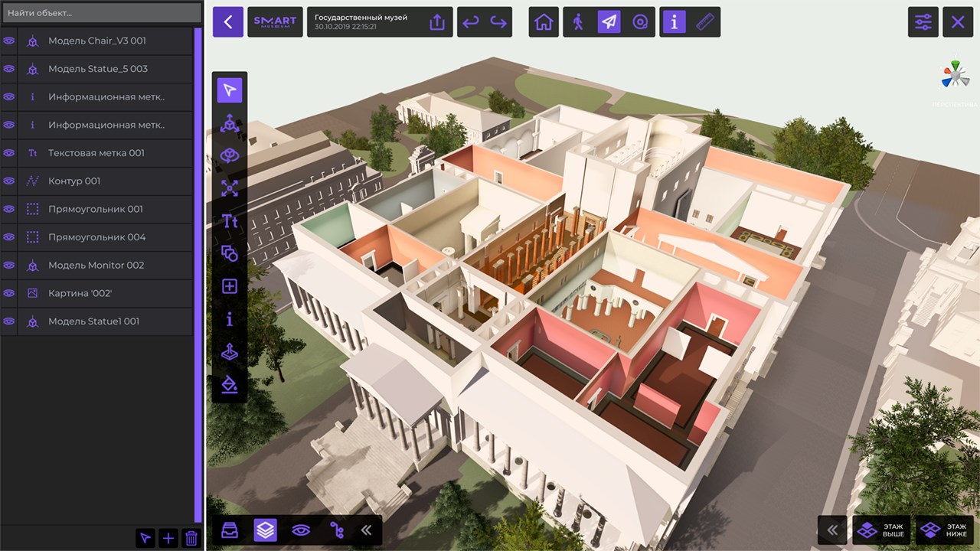Screen dimensions: 980x551
Task: Pick the Tt text label tool
Action: coord(230,221)
